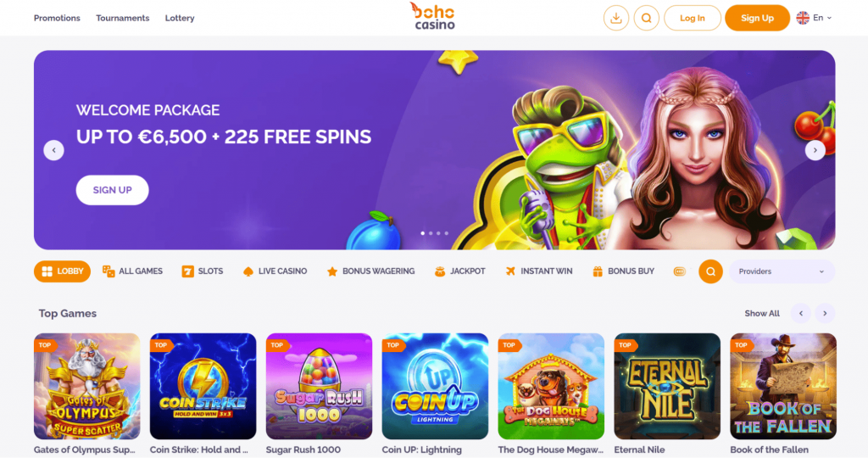Click the orange search button beside Providers
This screenshot has width=868, height=458.
coord(710,271)
